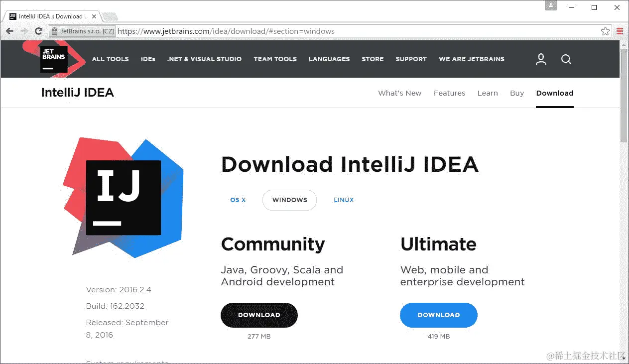Click the Chrome profile avatar button
The image size is (629, 364).
(x=550, y=5)
